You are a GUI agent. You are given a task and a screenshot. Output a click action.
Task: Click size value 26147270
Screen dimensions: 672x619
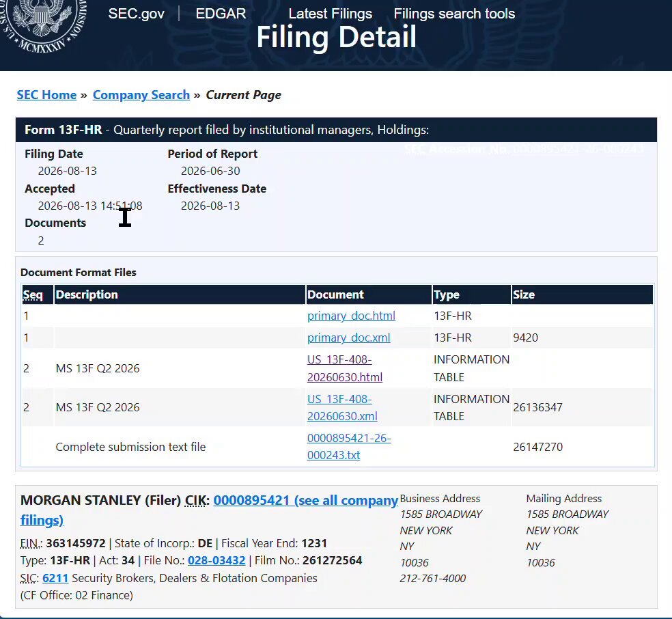[x=538, y=447]
